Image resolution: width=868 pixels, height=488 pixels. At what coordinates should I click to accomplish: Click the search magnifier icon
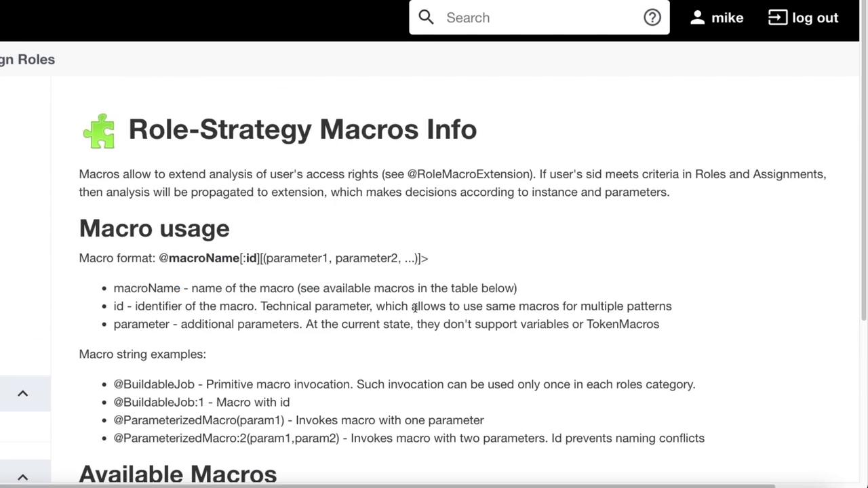(426, 18)
